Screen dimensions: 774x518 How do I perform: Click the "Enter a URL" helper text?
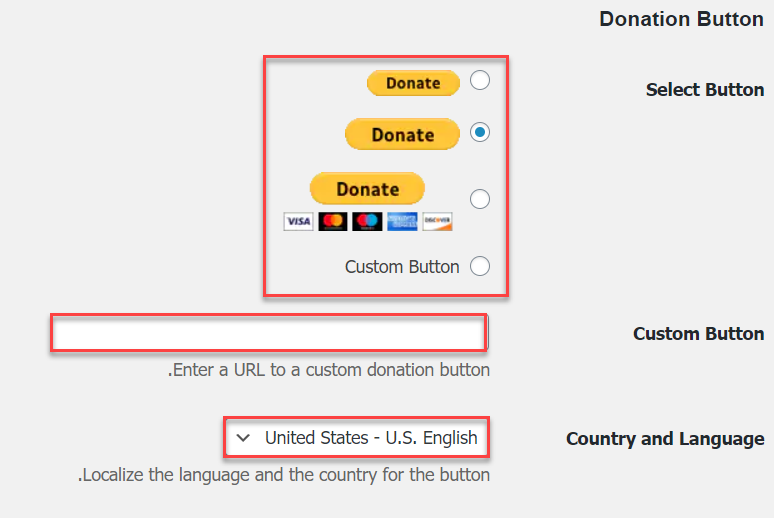coord(329,370)
